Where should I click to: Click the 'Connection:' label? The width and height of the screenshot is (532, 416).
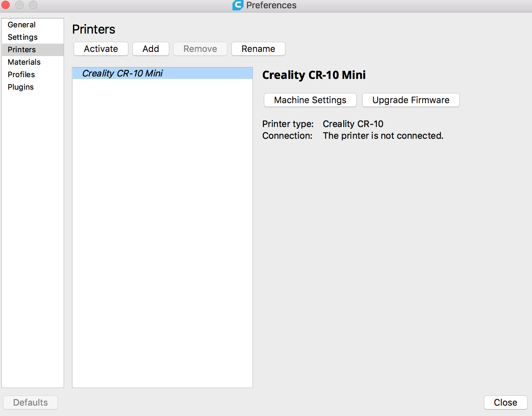click(x=287, y=136)
